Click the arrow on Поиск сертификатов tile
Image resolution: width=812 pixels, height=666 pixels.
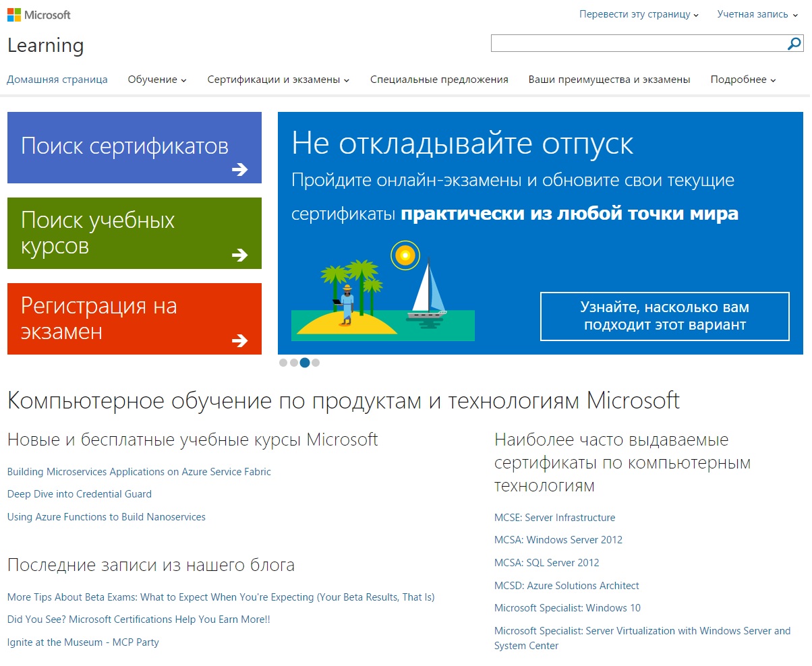click(239, 169)
